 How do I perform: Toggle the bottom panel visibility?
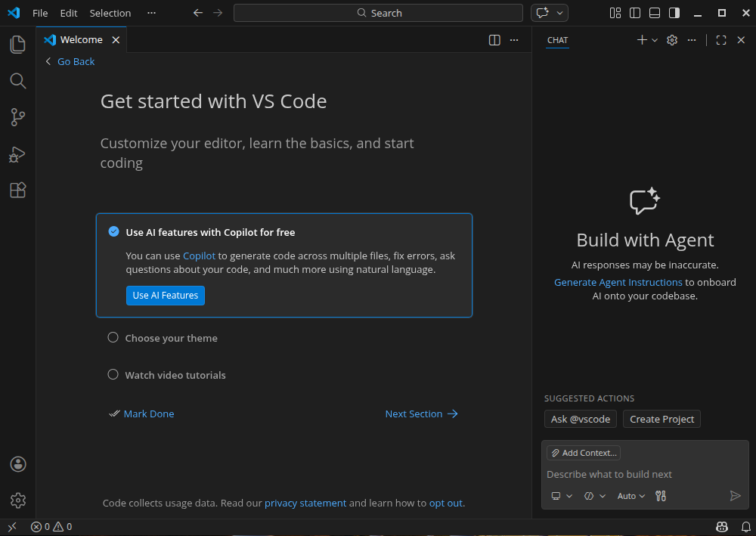(655, 13)
